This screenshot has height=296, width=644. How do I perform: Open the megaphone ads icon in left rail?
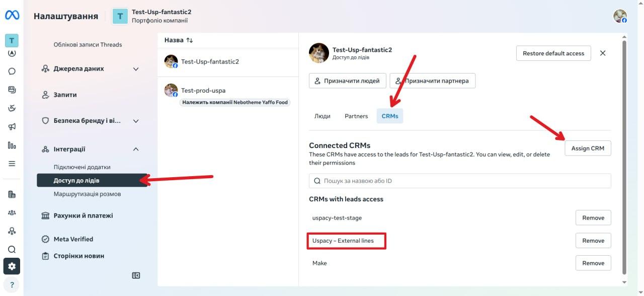(x=12, y=126)
